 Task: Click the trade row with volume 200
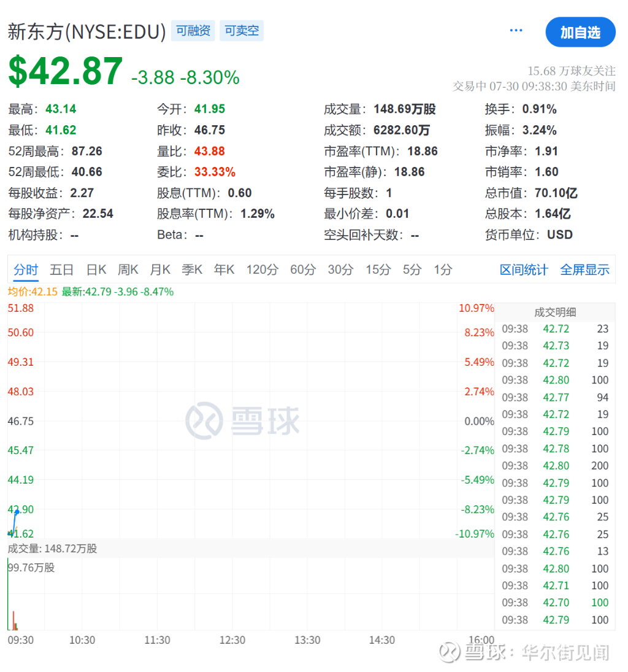(555, 465)
